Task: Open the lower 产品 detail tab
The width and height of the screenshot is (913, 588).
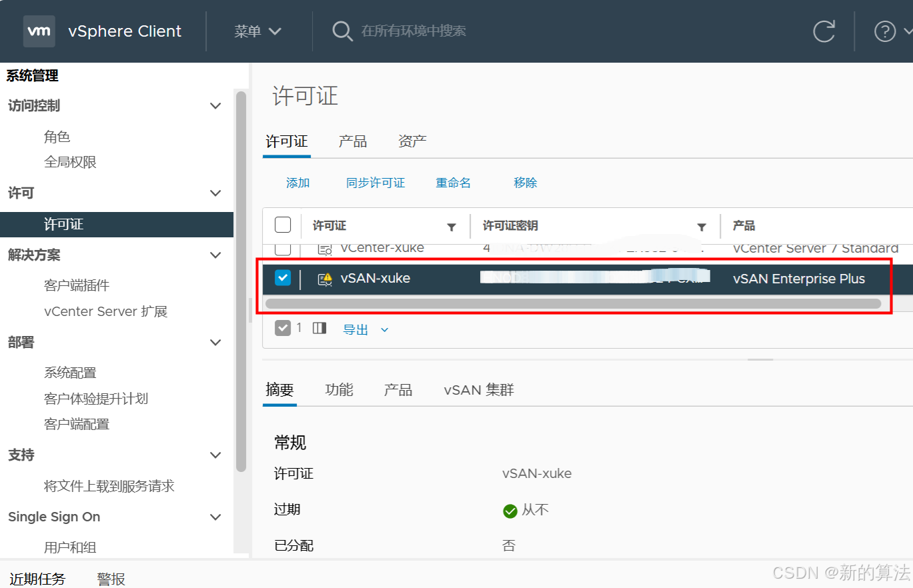Action: coord(398,390)
